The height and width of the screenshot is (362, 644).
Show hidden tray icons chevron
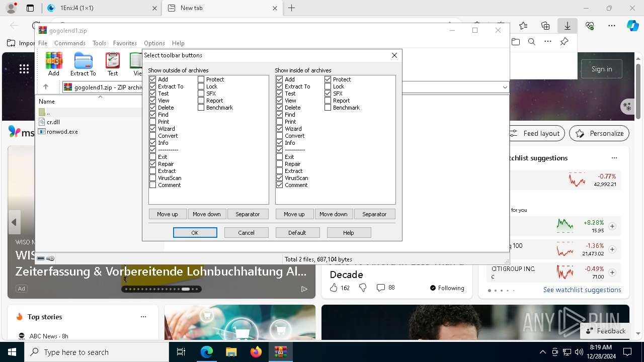[x=542, y=352]
